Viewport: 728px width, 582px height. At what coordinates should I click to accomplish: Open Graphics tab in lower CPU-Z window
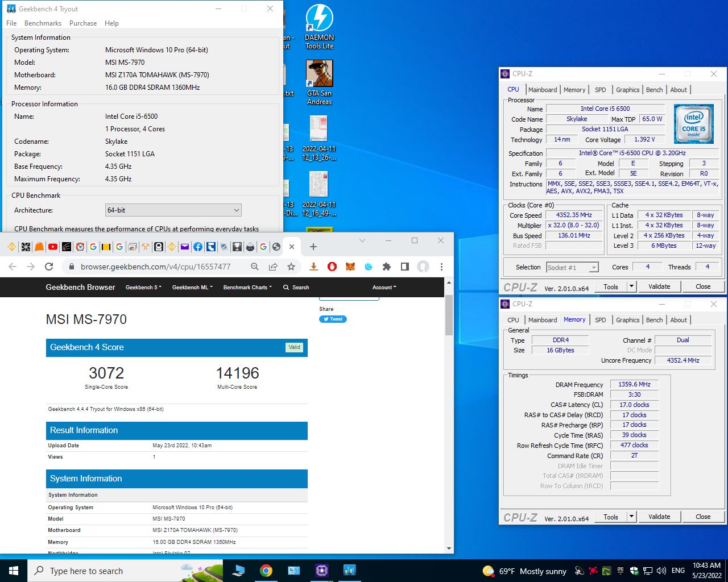pyautogui.click(x=628, y=320)
